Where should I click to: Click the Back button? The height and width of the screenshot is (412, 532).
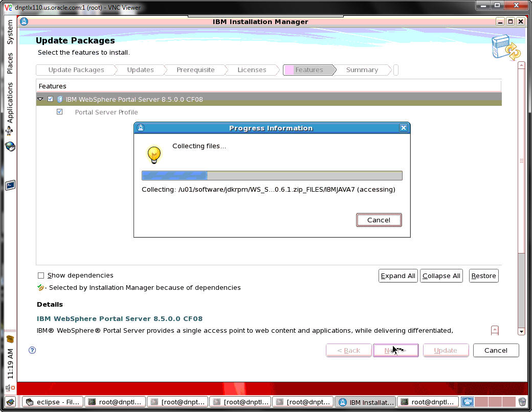(x=348, y=350)
